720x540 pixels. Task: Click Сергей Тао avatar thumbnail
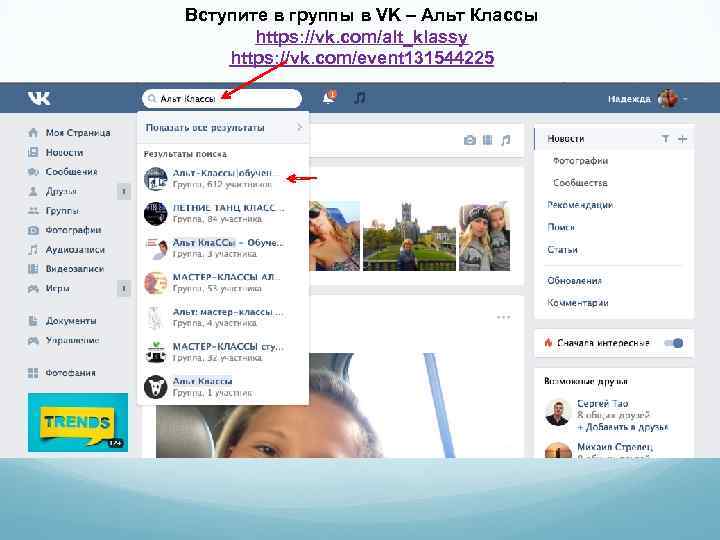557,412
